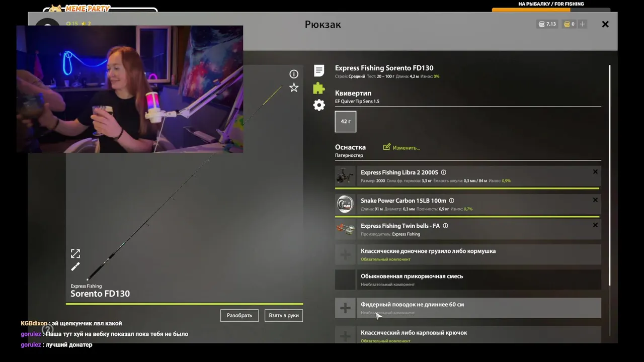This screenshot has height=362, width=644.
Task: Click the Взять в руки button
Action: pos(284,315)
